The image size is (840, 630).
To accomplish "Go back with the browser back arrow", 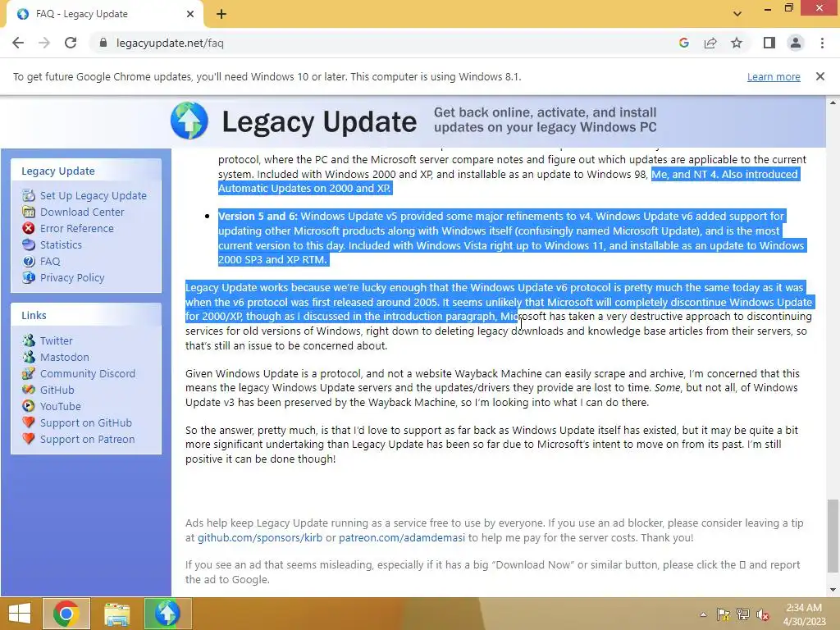I will 18,43.
